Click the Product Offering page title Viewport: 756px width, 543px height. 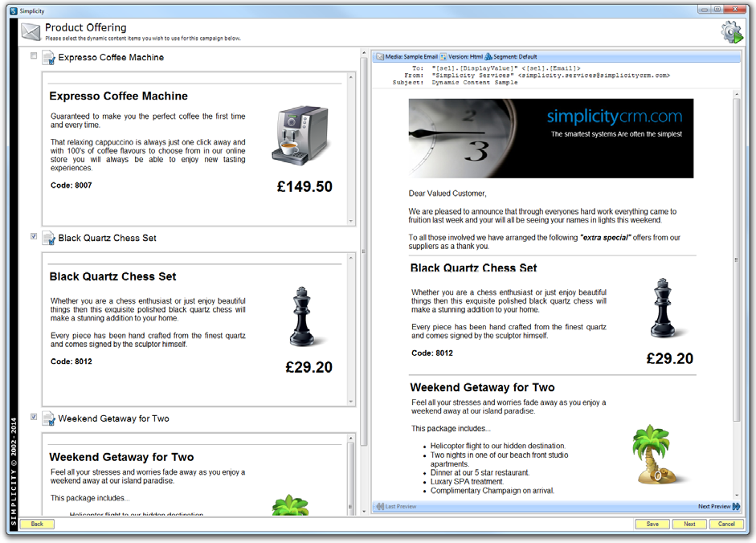coord(86,27)
